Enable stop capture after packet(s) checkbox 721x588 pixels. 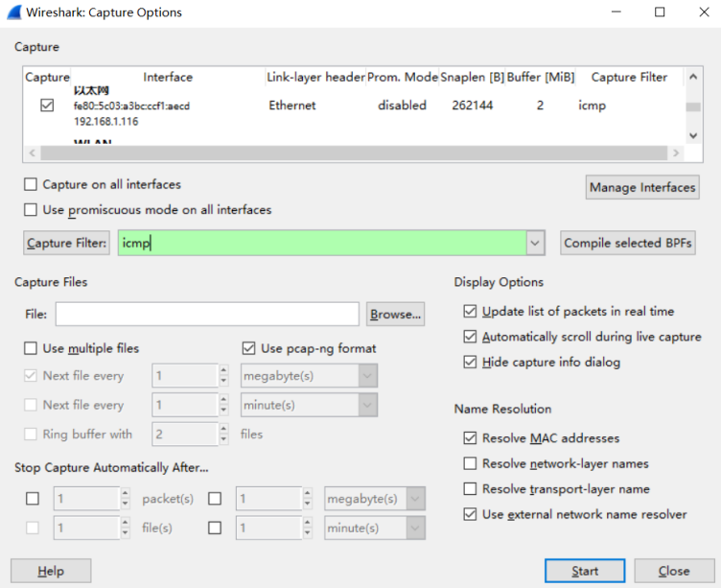[33, 499]
